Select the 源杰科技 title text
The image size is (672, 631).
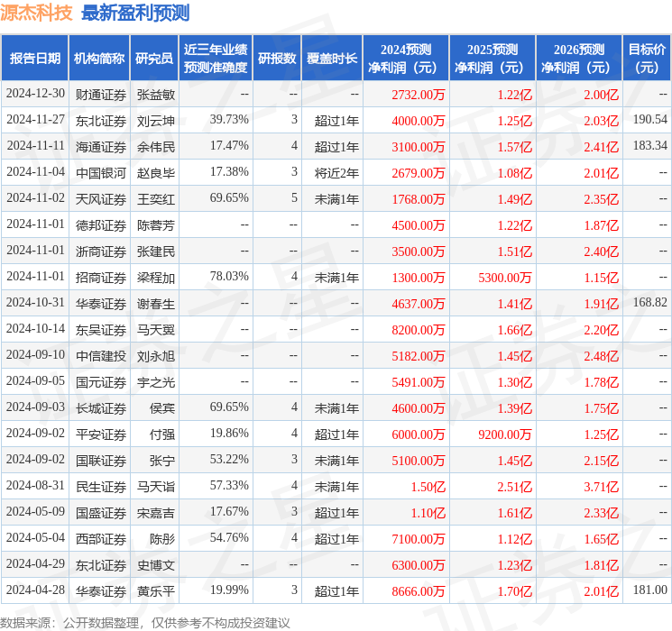(x=36, y=13)
